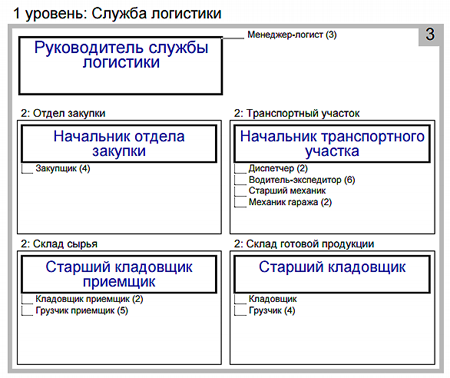Select the Начальник транспортного участка box
Image resolution: width=450 pixels, height=378 pixels.
click(x=332, y=144)
